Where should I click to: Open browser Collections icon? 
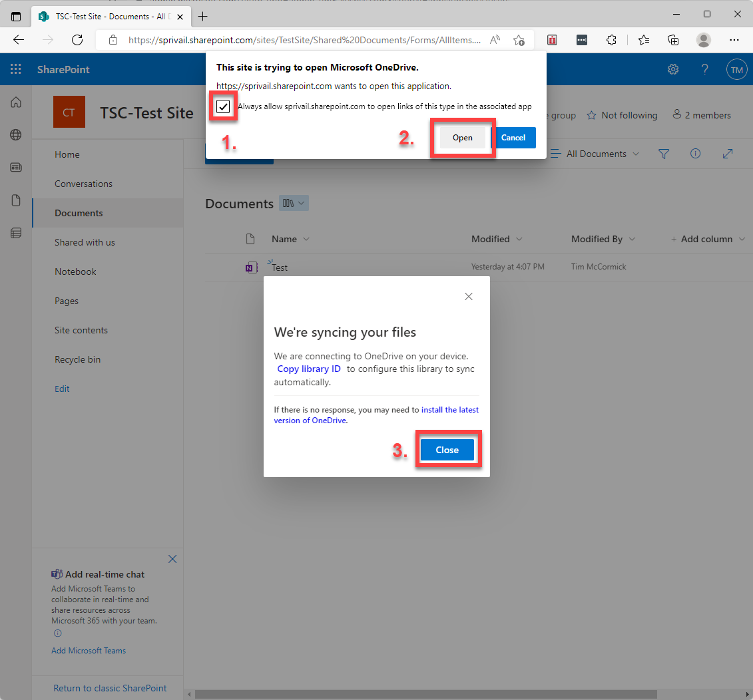(x=673, y=40)
